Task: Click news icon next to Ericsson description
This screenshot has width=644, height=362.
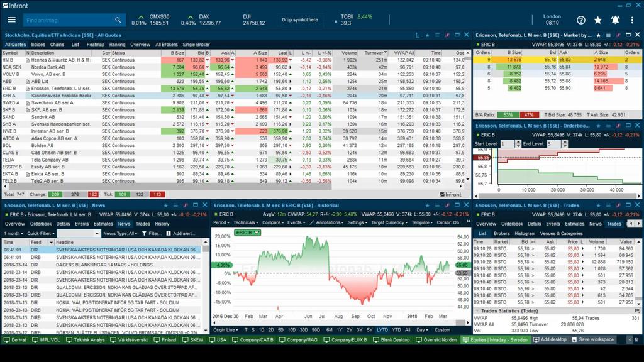Action: pos(28,89)
